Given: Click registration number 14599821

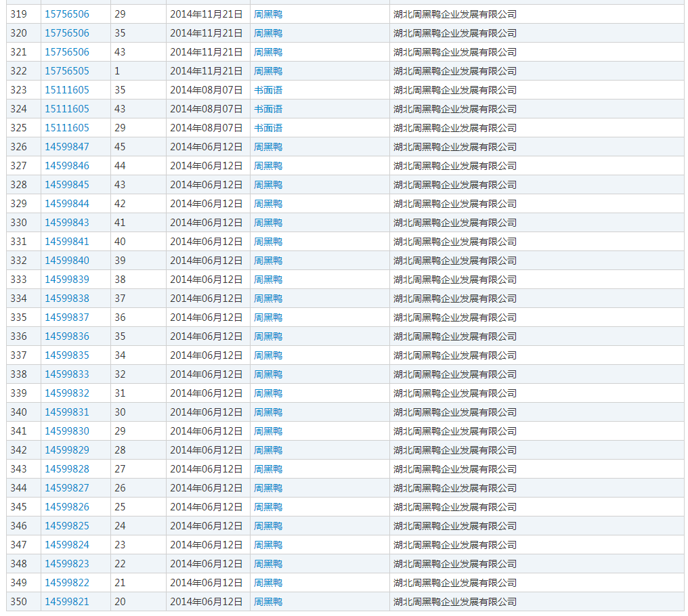Looking at the screenshot, I should [67, 602].
